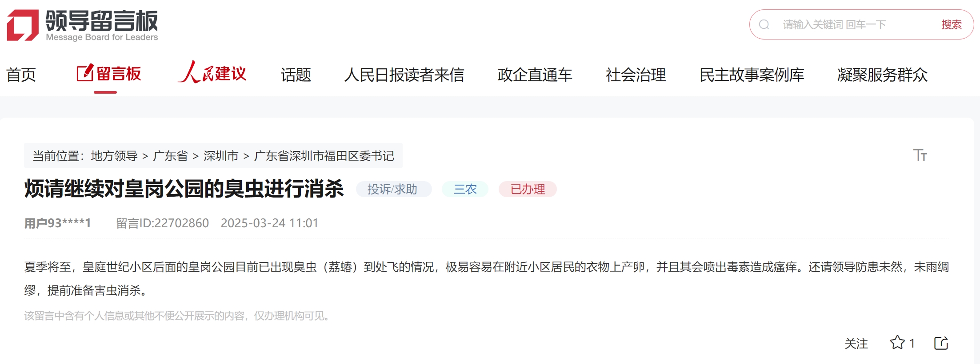Image resolution: width=980 pixels, height=364 pixels.
Task: Open the font size adjustment icon
Action: 920,155
